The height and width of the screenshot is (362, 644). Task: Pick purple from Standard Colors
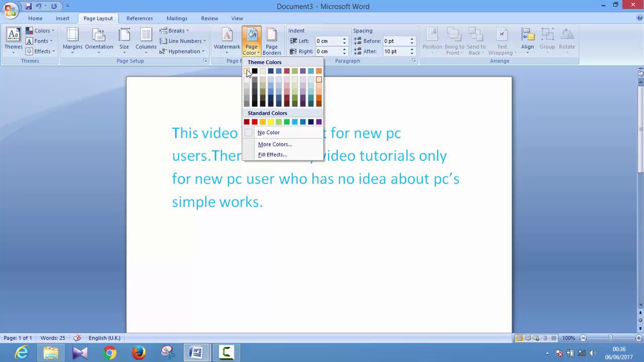[319, 122]
